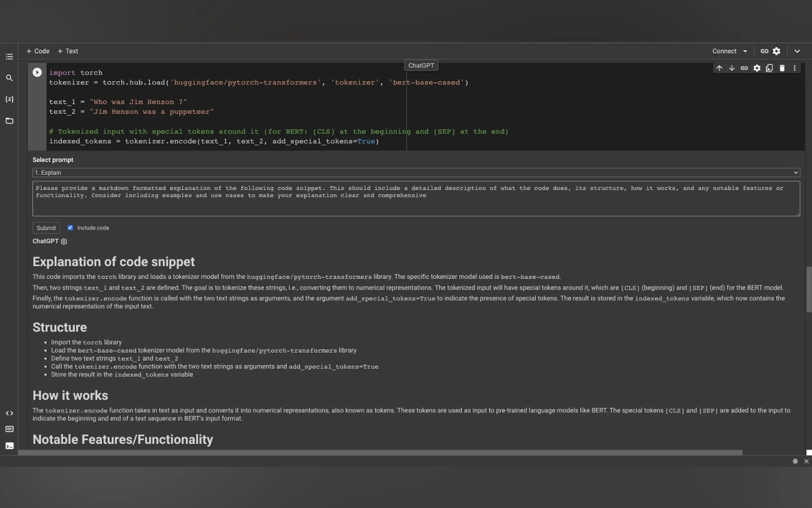Delete the cell using trash icon

tap(782, 68)
